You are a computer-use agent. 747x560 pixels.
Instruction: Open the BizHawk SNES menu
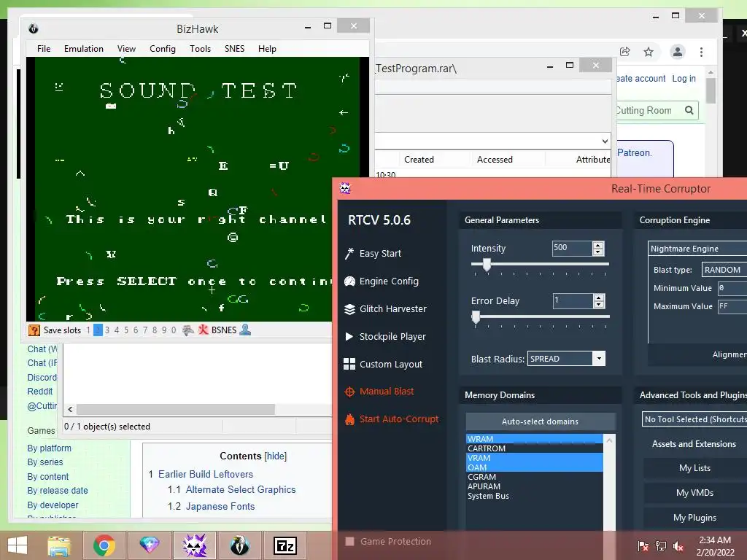point(234,49)
